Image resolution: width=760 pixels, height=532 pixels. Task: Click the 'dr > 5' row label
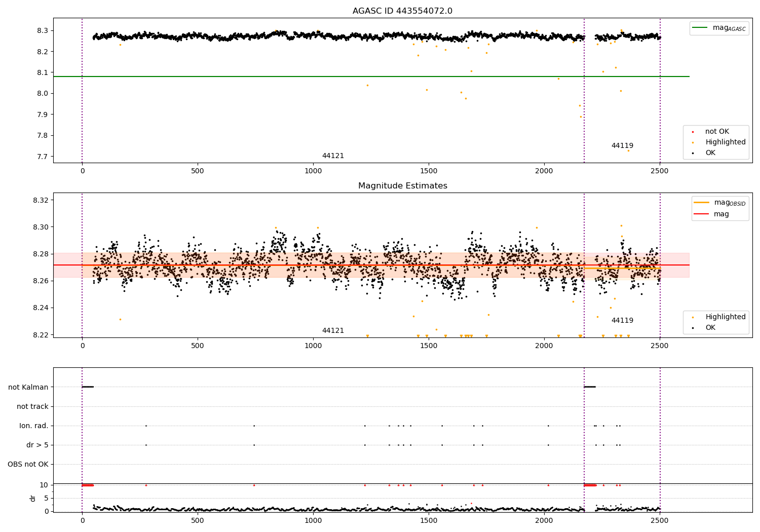point(37,445)
